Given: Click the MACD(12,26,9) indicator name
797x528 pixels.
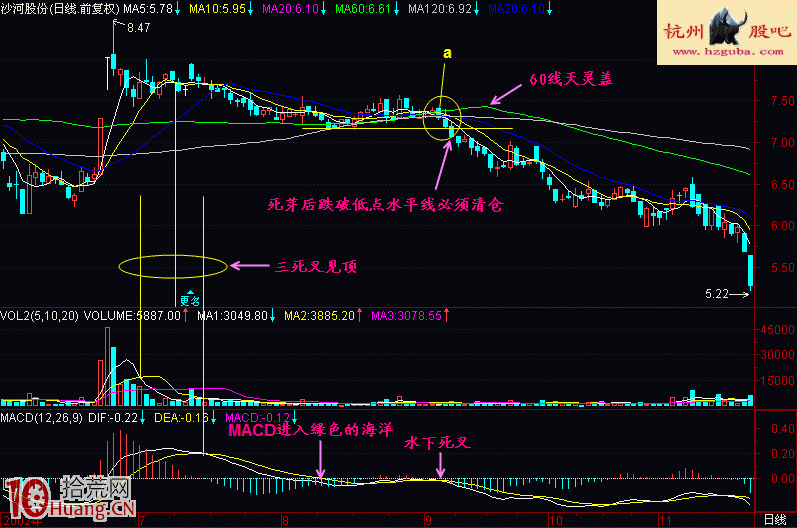Looking at the screenshot, I should coord(41,418).
